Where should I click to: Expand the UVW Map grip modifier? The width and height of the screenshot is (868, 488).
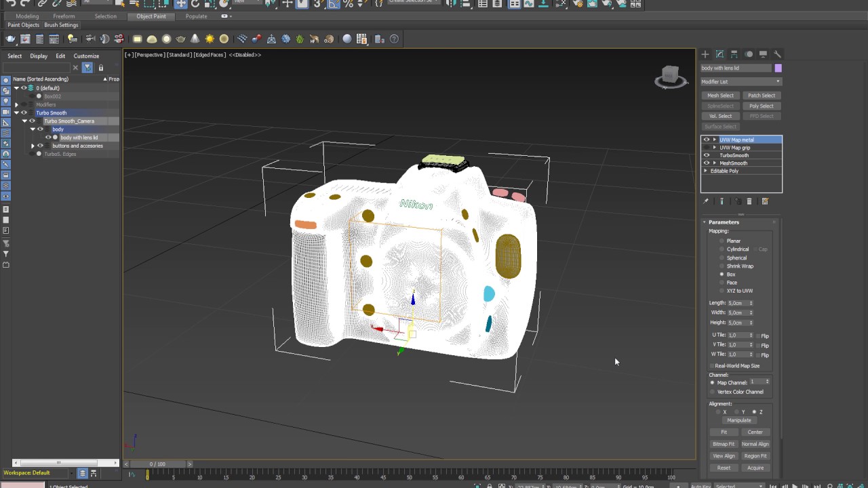pos(714,148)
